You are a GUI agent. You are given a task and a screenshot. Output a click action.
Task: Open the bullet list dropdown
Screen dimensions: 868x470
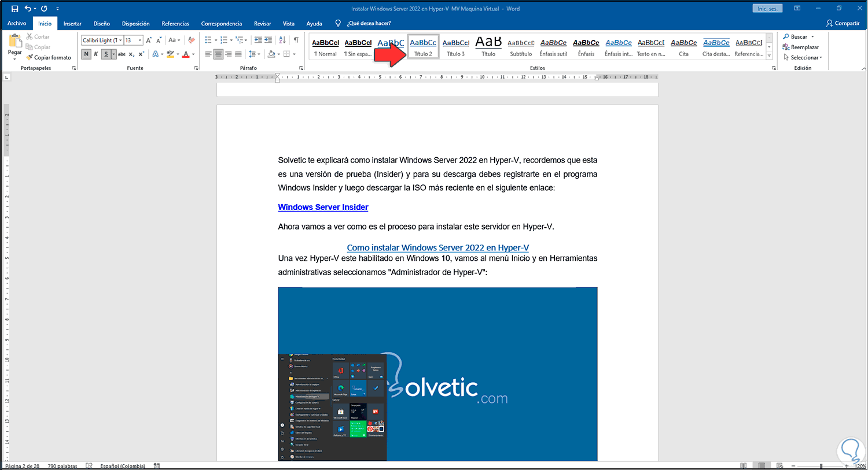click(216, 40)
